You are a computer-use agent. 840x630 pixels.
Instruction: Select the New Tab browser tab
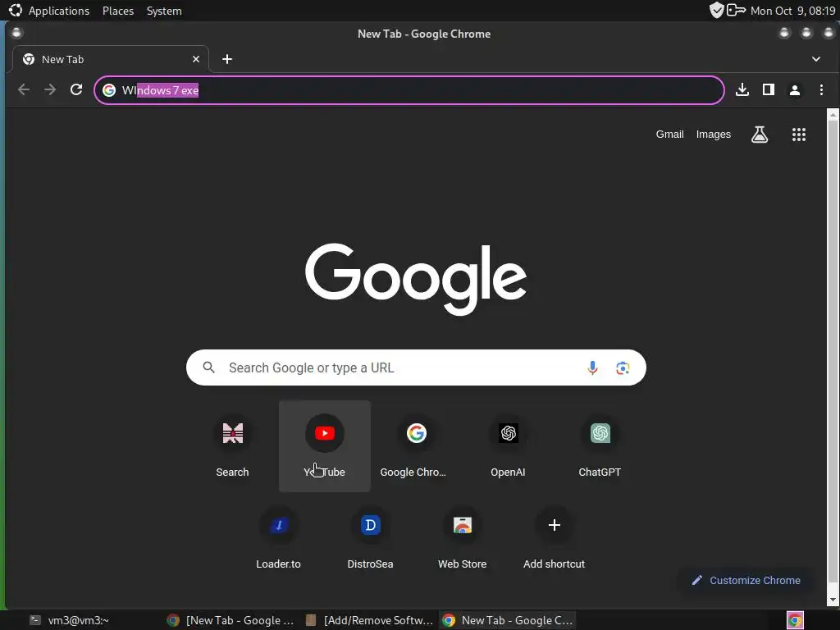110,59
